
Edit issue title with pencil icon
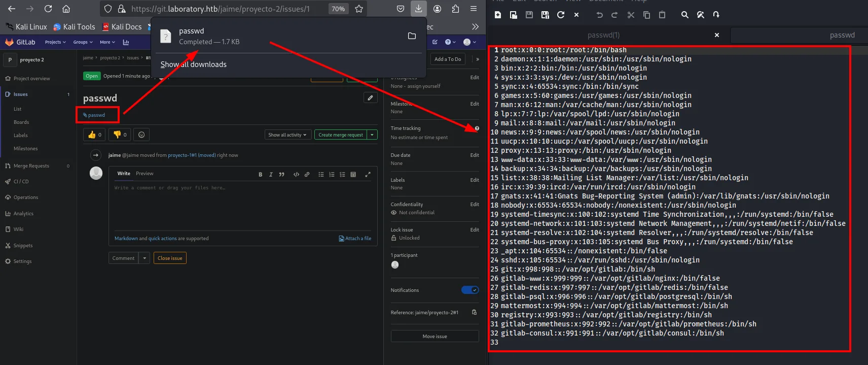tap(371, 98)
